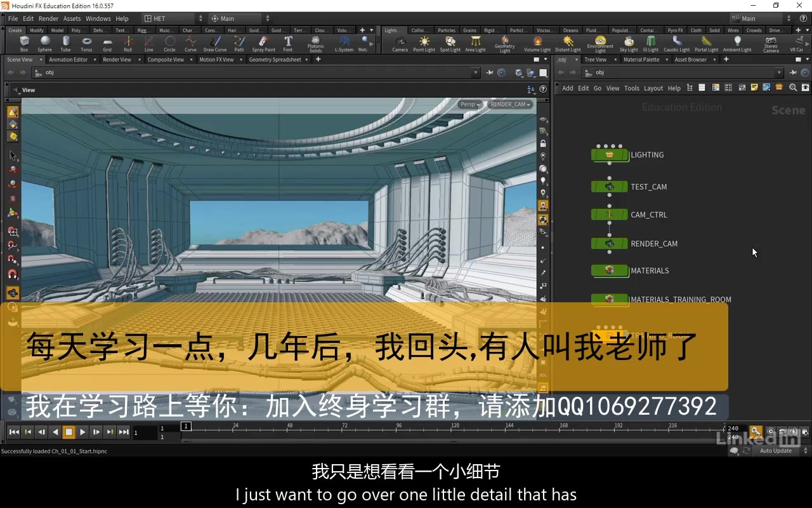Add a Spot Light

450,44
